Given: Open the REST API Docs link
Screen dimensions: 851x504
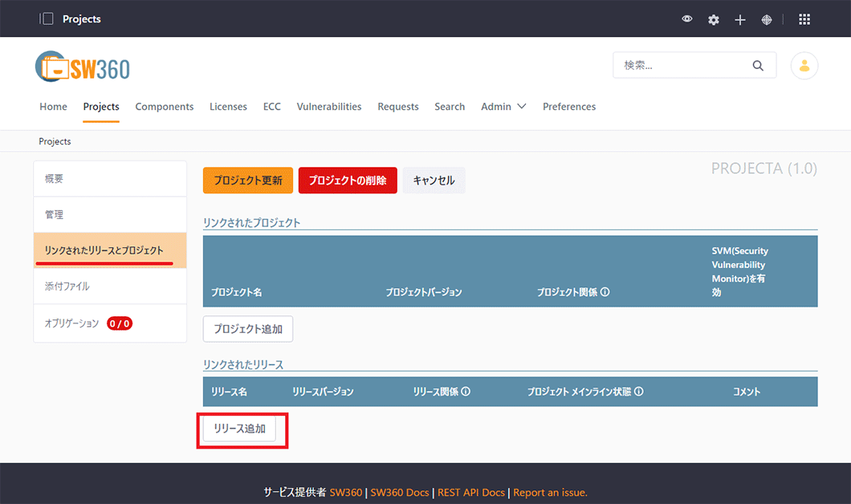Looking at the screenshot, I should [471, 492].
